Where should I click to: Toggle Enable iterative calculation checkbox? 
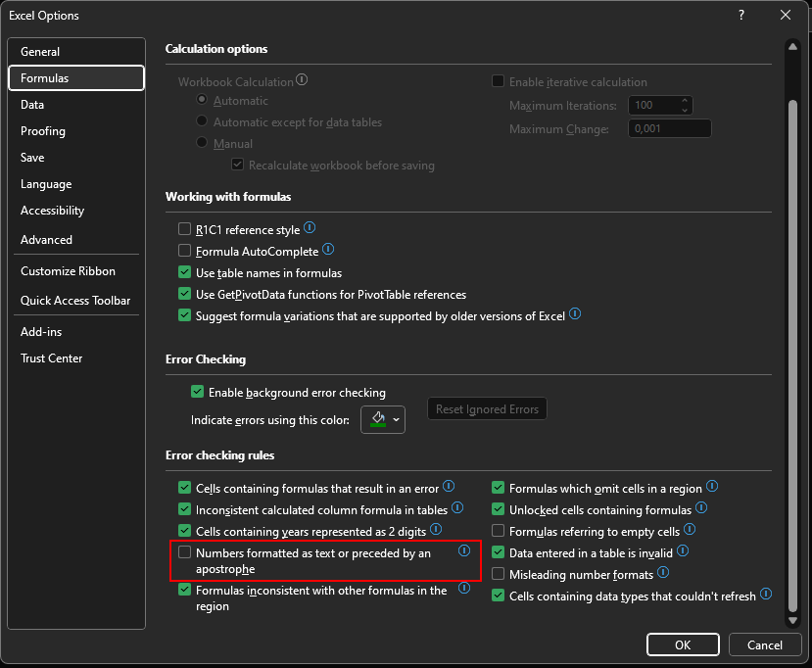point(499,82)
